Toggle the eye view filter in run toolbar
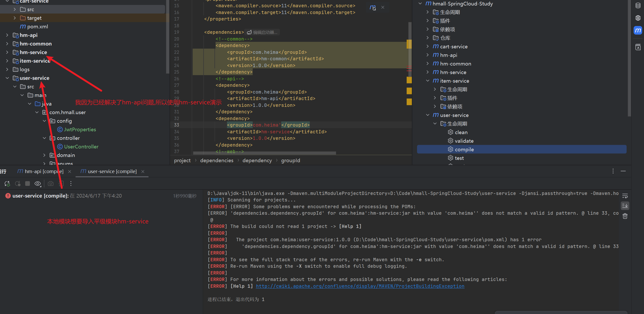The height and width of the screenshot is (314, 644). click(38, 184)
